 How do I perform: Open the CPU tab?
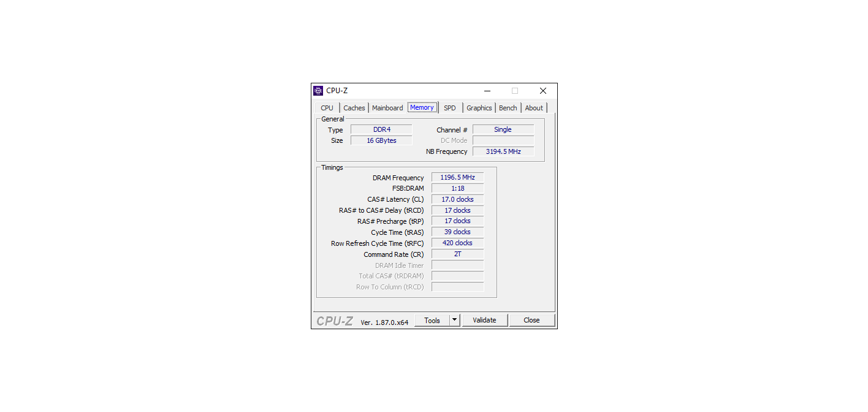(327, 108)
